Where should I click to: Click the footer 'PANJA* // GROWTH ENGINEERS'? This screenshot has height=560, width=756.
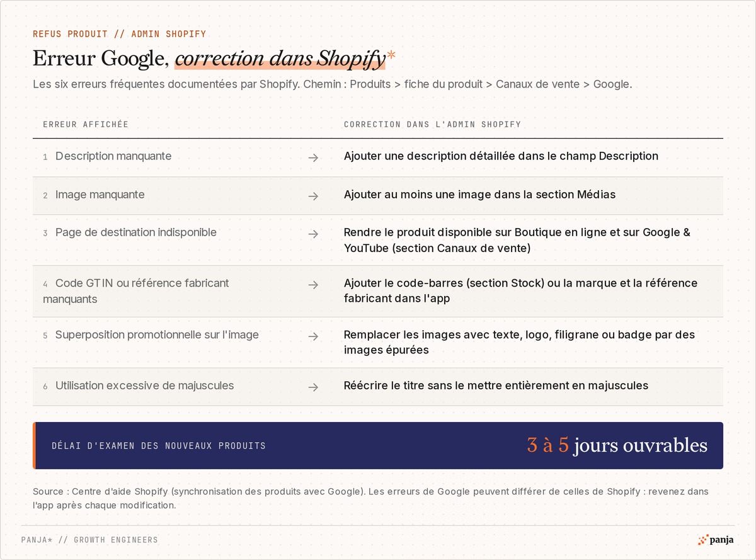(89, 540)
